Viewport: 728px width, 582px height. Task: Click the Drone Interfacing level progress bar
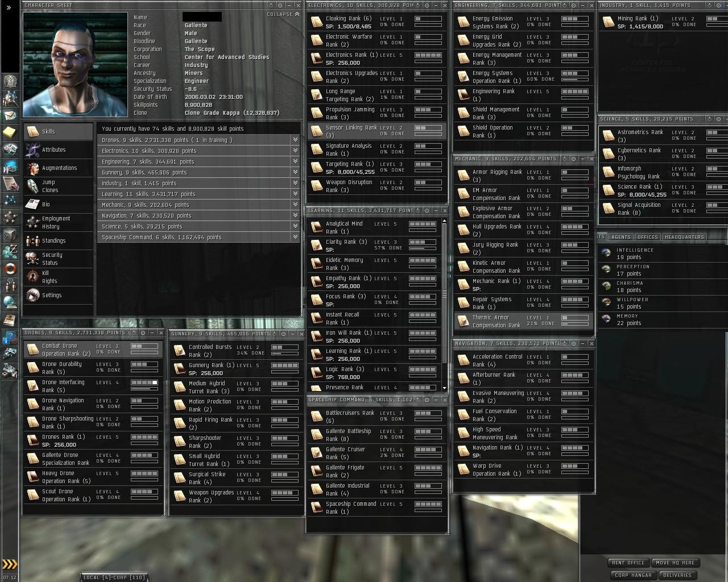(144, 383)
